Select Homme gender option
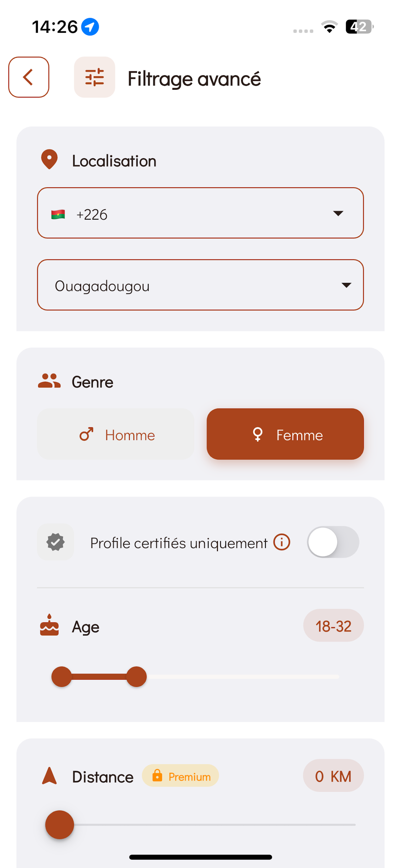Image resolution: width=401 pixels, height=868 pixels. [x=116, y=434]
